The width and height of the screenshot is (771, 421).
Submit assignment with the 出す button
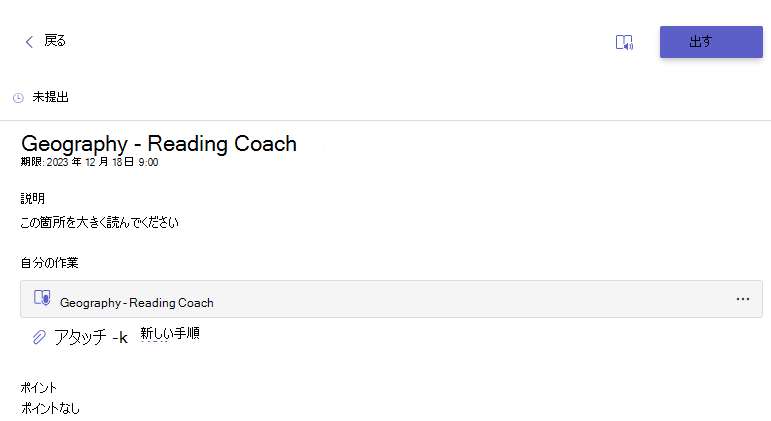(x=711, y=42)
